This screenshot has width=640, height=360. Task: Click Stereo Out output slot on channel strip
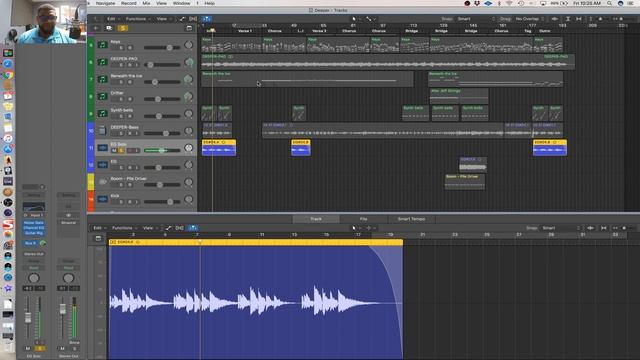(x=34, y=254)
